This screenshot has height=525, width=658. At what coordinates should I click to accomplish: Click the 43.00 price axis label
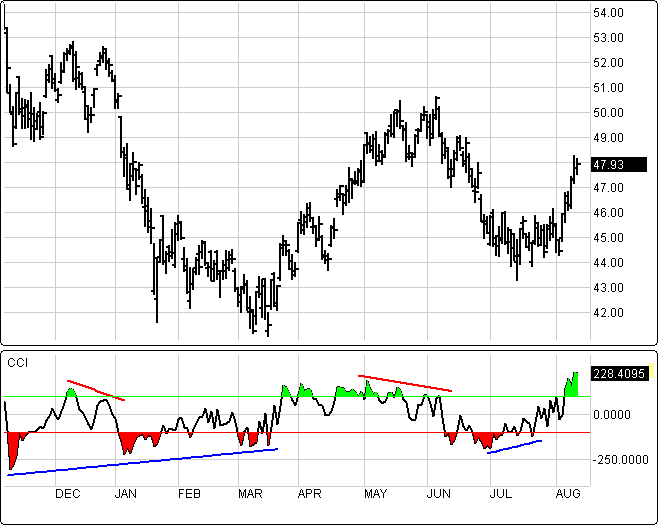[608, 287]
